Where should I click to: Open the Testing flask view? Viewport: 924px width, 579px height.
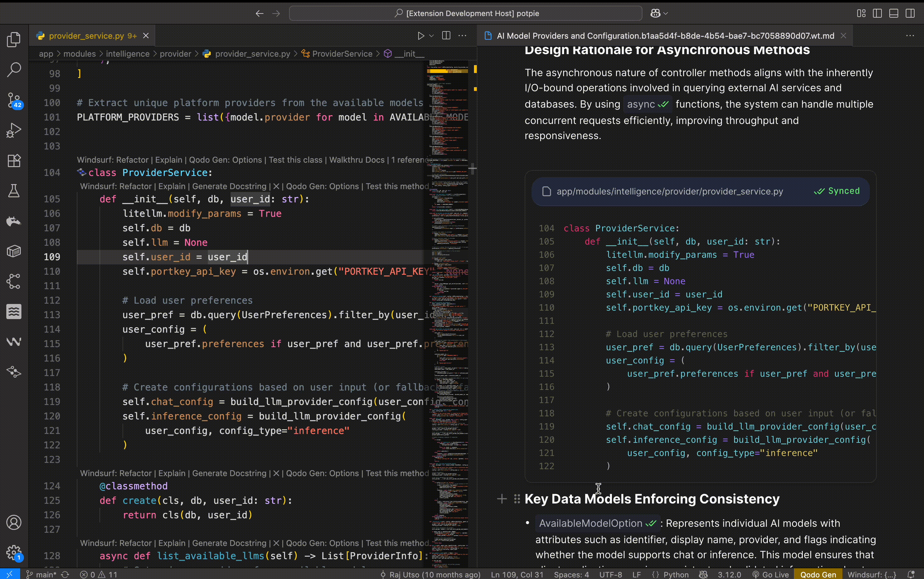[x=14, y=191]
